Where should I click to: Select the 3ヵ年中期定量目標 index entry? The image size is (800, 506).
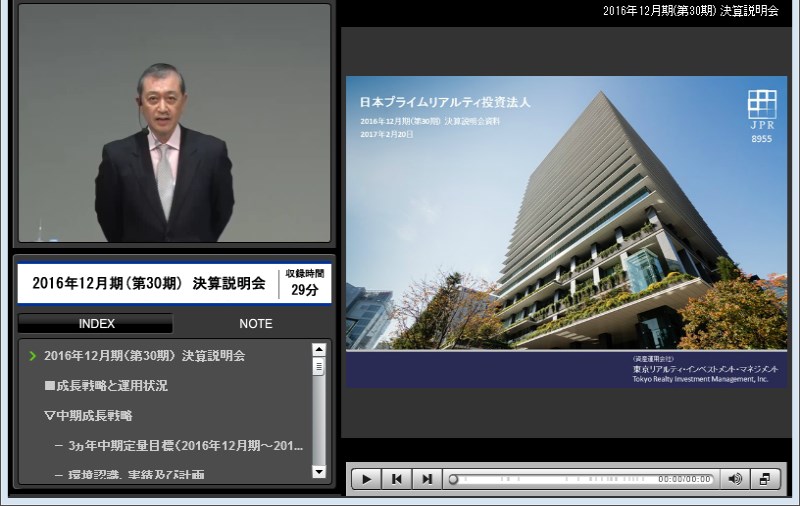pyautogui.click(x=179, y=446)
